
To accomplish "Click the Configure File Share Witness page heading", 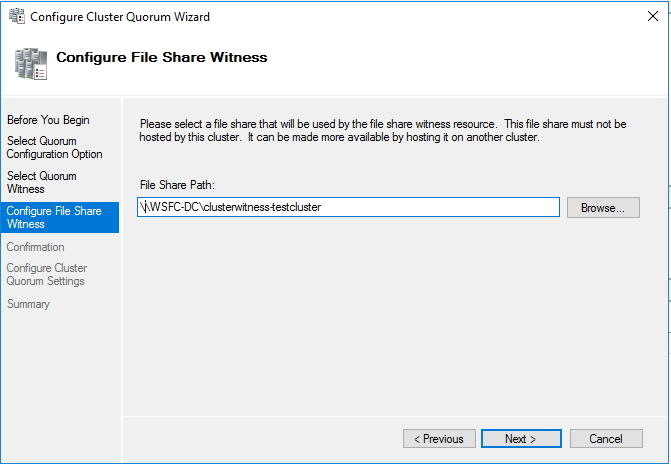I will (162, 57).
